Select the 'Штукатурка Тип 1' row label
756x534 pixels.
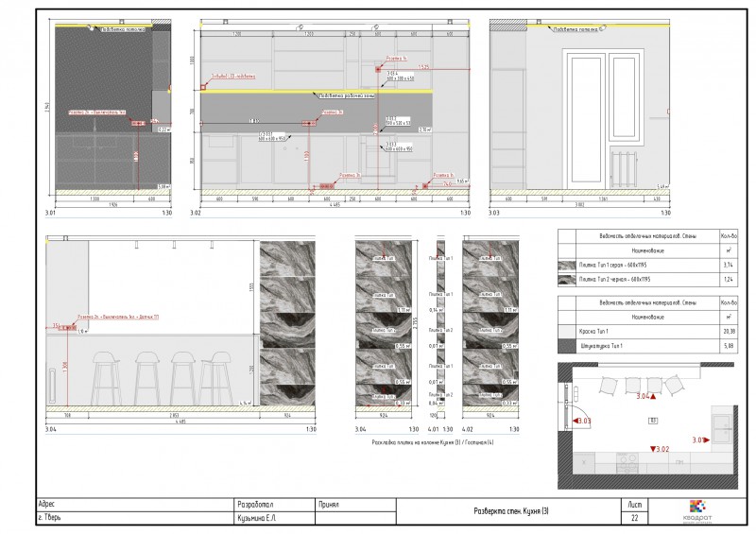(x=602, y=346)
